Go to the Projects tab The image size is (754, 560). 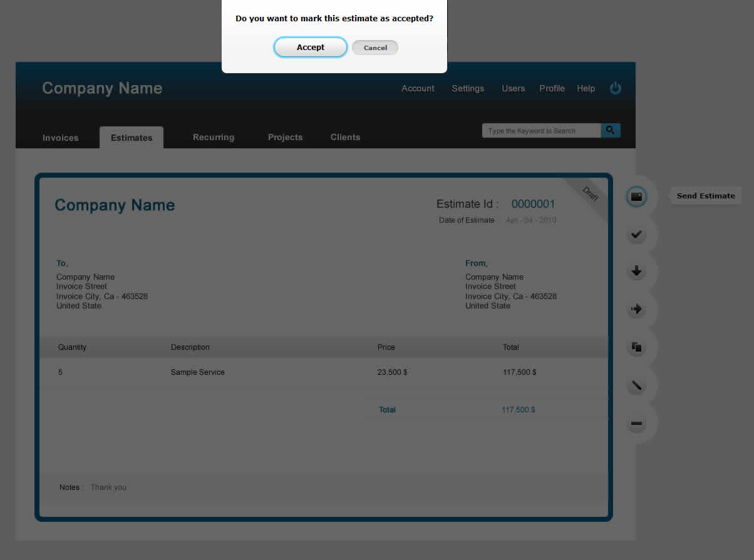pos(285,137)
